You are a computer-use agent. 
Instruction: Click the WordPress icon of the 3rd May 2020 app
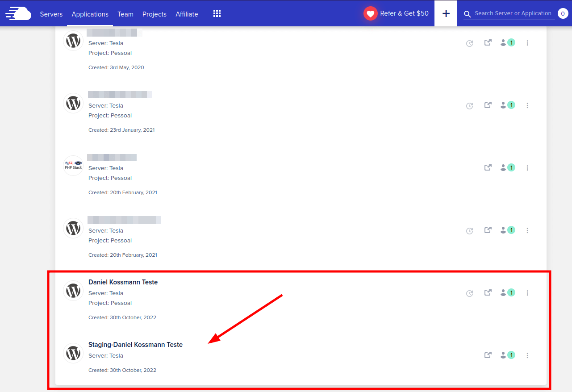pos(73,41)
